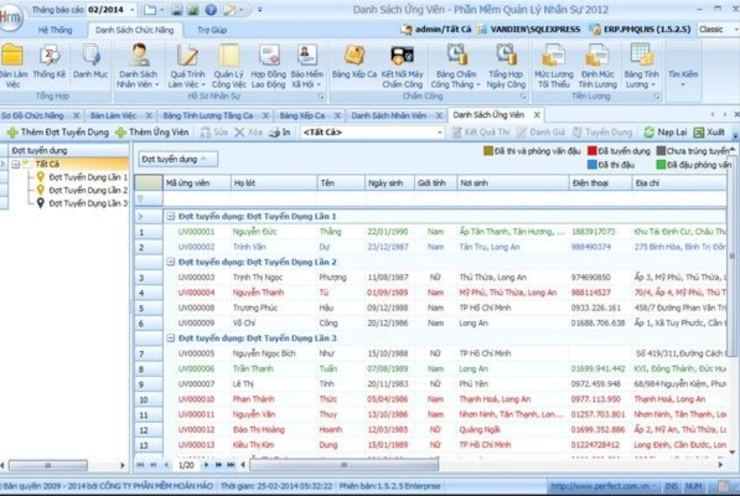This screenshot has height=496, width=740.
Task: Click Thêm Đợt Tuyển Dụng button
Action: (x=58, y=132)
